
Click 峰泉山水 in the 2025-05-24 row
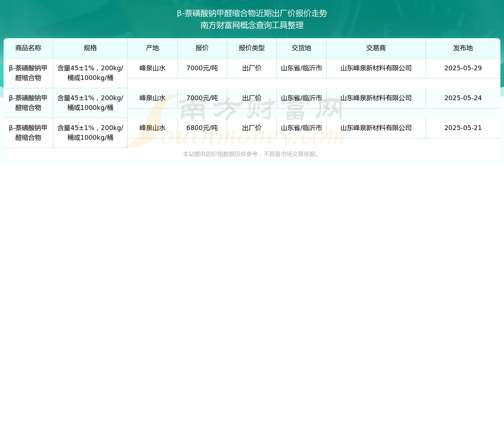click(153, 98)
